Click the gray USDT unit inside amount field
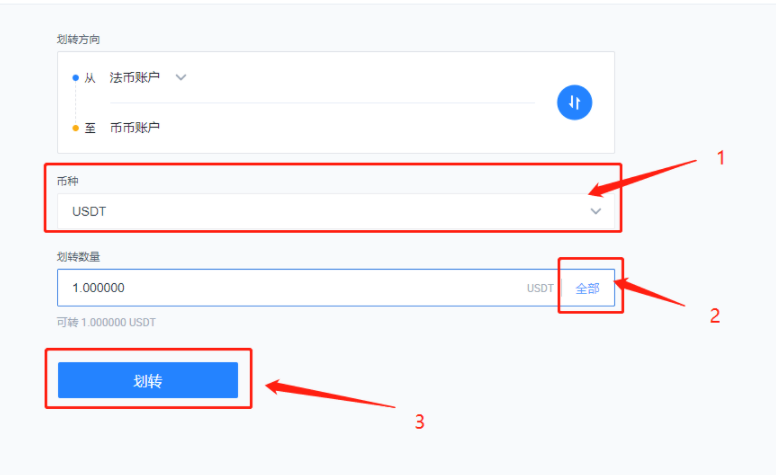 click(x=540, y=288)
